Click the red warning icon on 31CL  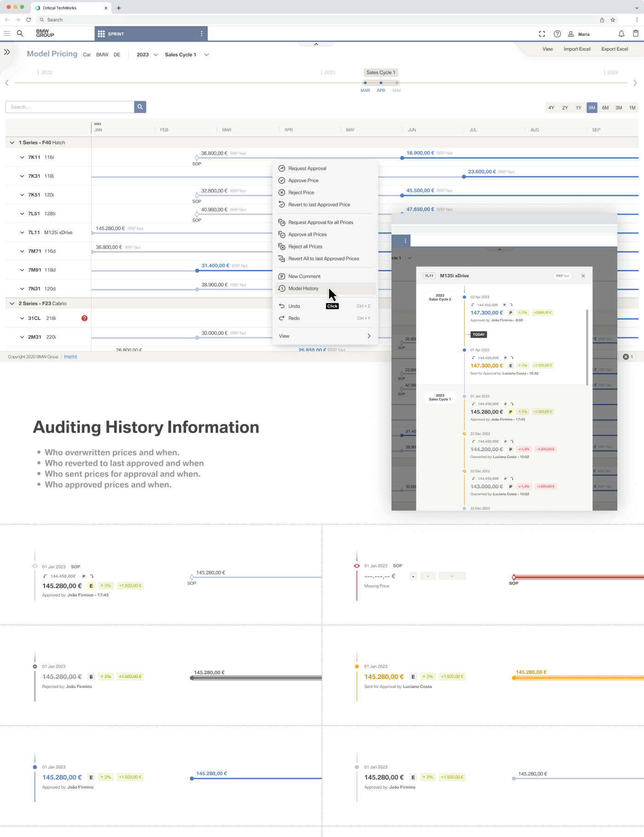coord(84,318)
